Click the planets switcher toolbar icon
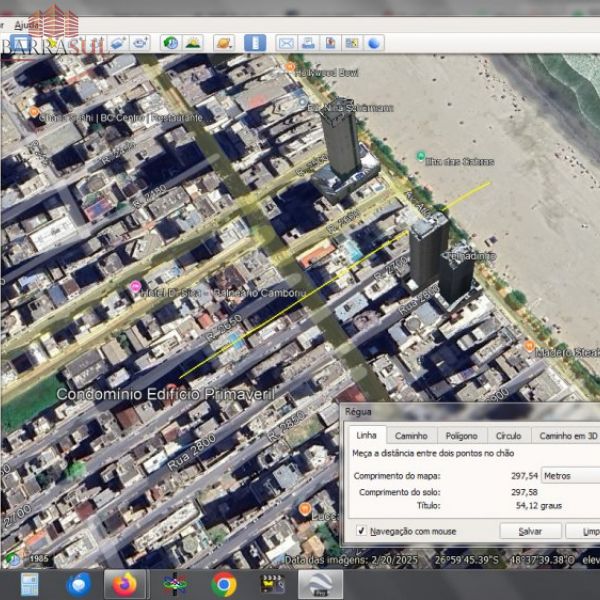The width and height of the screenshot is (600, 600). click(x=224, y=43)
